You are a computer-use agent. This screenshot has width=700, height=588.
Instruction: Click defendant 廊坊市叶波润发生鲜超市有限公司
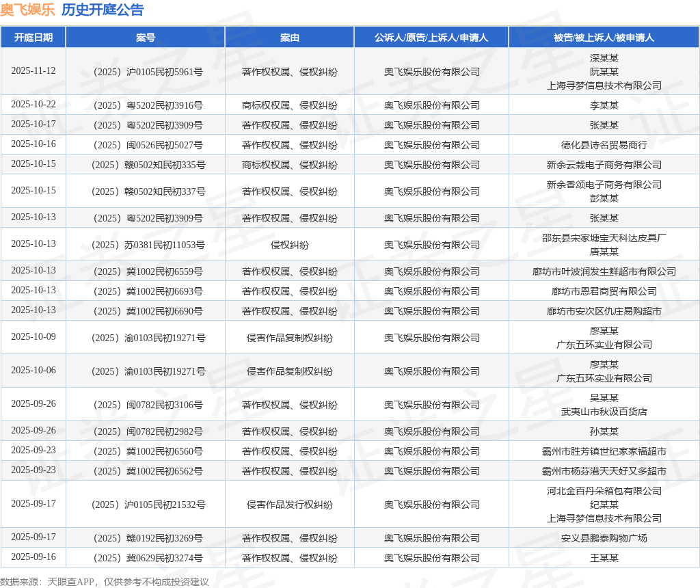(604, 271)
